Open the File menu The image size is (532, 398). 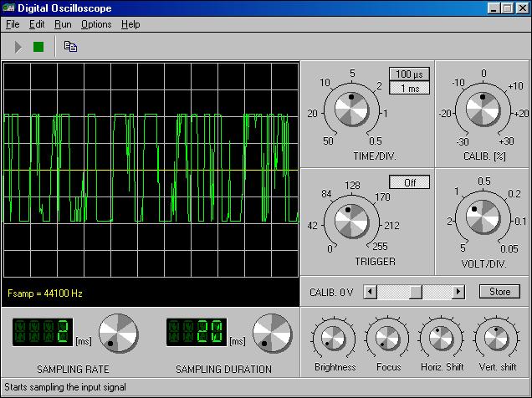point(13,24)
